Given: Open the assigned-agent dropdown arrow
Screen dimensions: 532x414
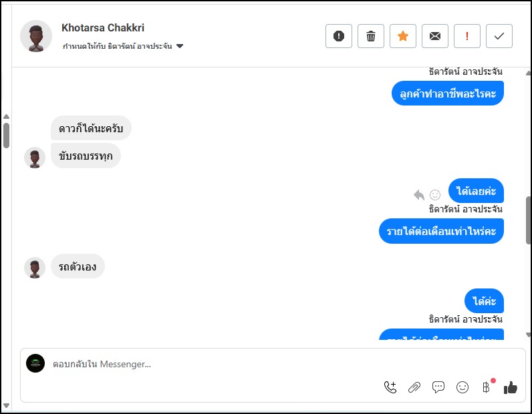Looking at the screenshot, I should [180, 47].
